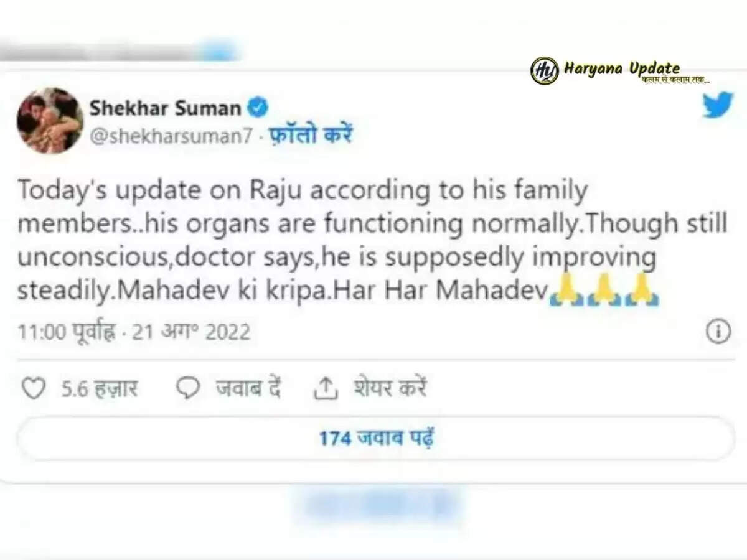Screen dimensions: 747x560
Task: Click the 5.6 हज़ार likes count
Action: (100, 390)
